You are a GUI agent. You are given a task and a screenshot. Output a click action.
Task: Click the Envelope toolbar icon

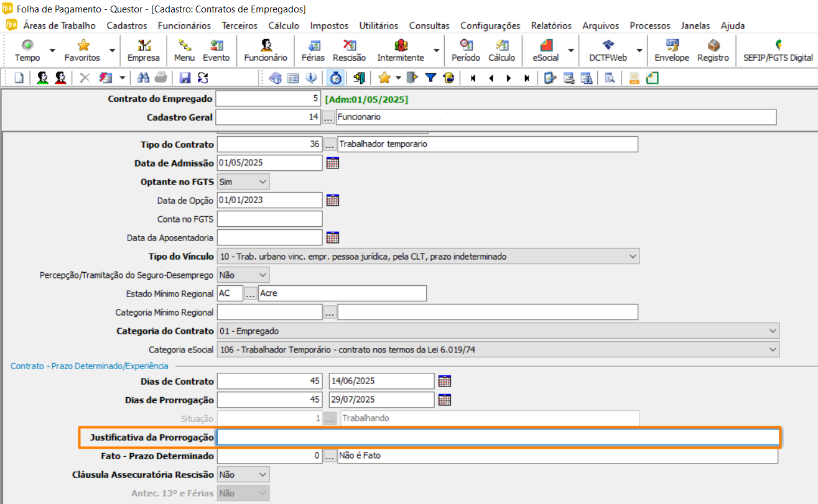(x=672, y=50)
